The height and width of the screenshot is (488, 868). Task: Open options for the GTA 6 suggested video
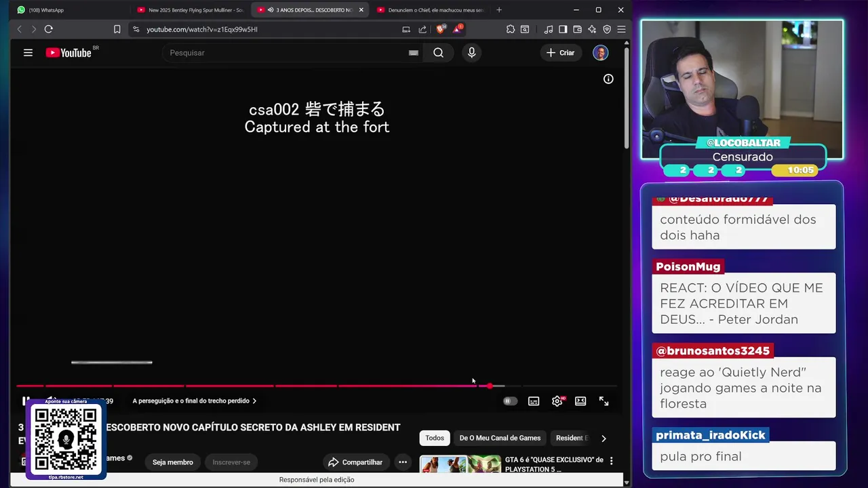tap(611, 461)
